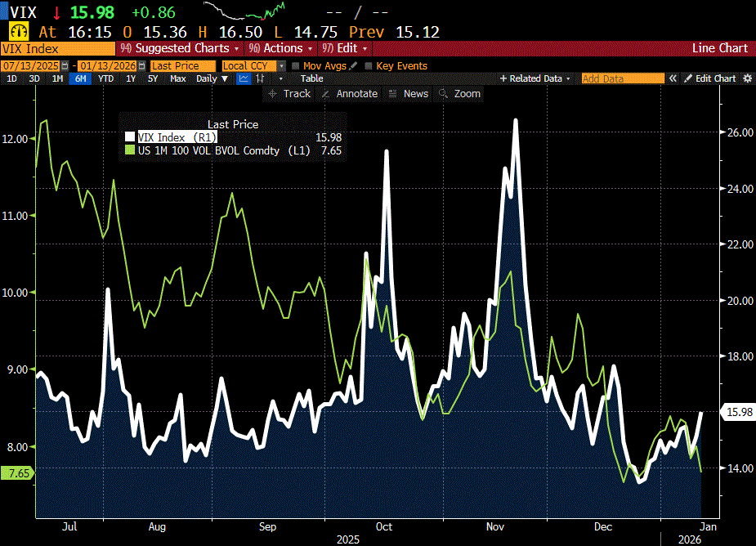
Task: Open chart settings gear icon
Action: pos(747,78)
